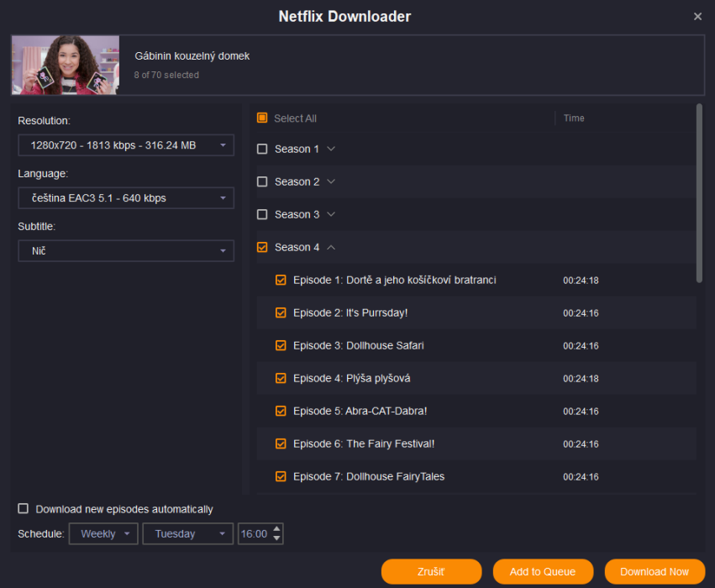Check the Season 1 checkbox
Viewport: 715px width, 588px height.
coord(262,150)
